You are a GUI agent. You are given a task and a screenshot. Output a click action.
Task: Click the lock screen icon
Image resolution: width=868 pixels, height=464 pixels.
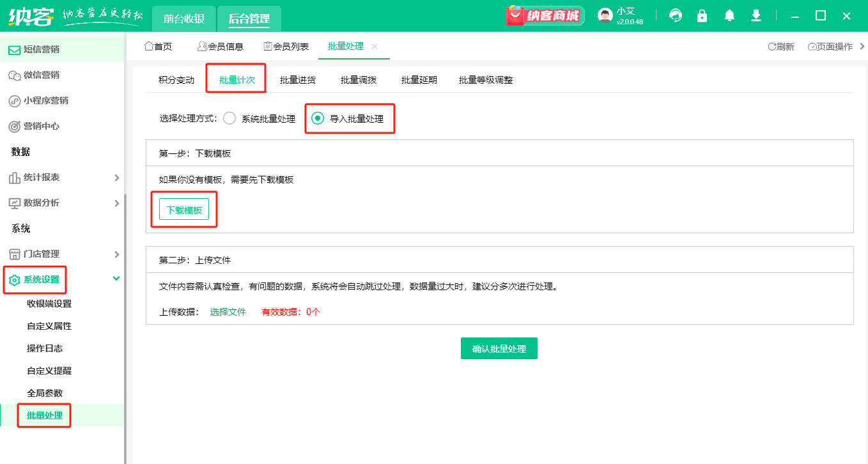pyautogui.click(x=702, y=16)
